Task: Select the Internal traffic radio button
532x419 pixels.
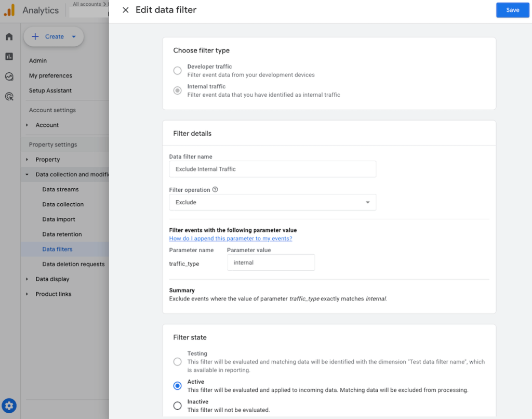Action: point(178,90)
